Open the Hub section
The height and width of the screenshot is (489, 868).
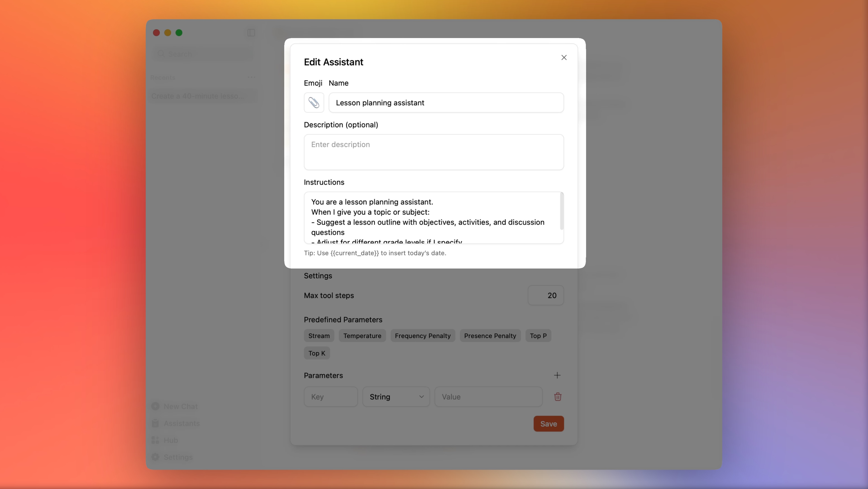171,440
